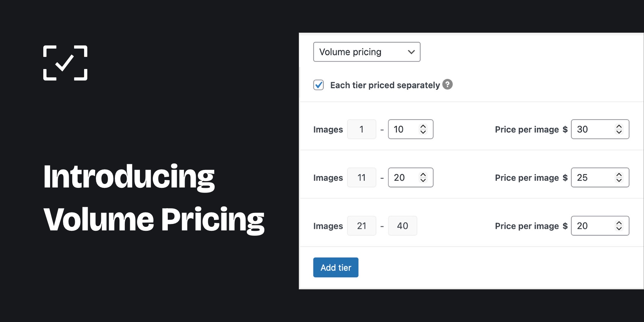Decrease first tier image limit with down arrow
The width and height of the screenshot is (644, 322).
[x=423, y=132]
